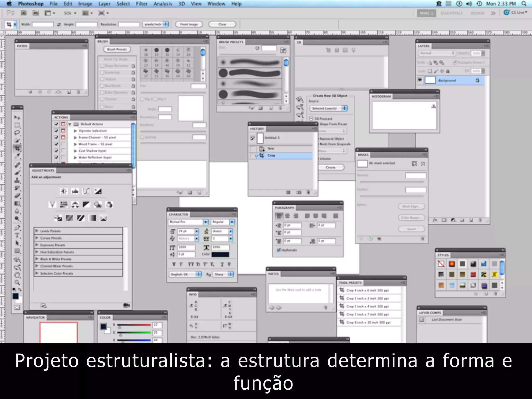The image size is (532, 399).
Task: Select the Pen tool
Action: pos(17,228)
